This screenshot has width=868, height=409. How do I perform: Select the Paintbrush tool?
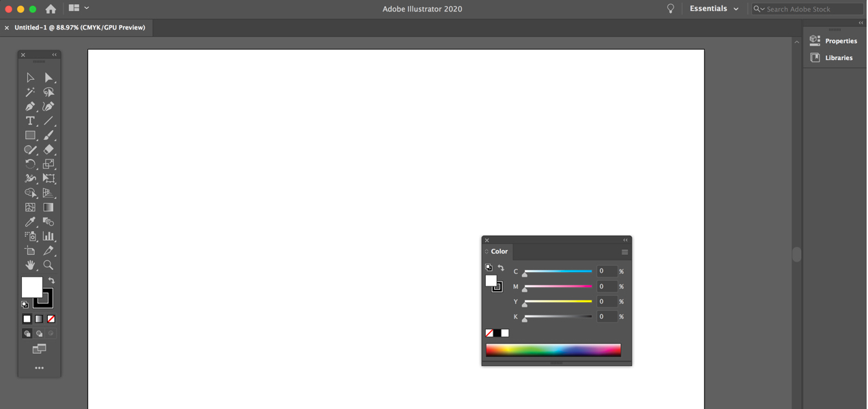click(48, 135)
